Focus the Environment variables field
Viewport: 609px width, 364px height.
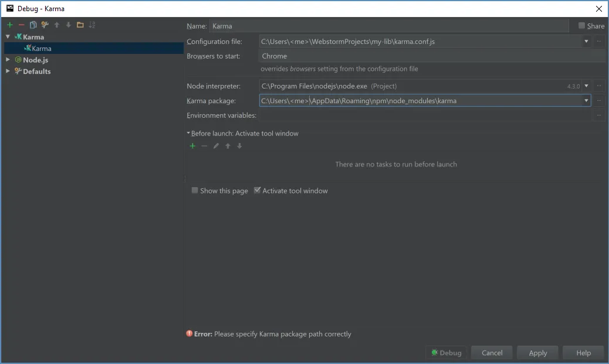click(426, 115)
